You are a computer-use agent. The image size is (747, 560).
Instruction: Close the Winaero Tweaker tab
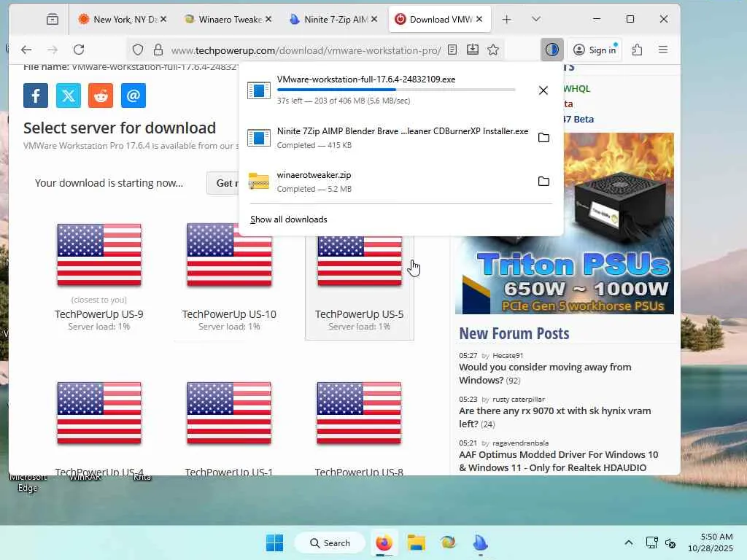pos(268,19)
